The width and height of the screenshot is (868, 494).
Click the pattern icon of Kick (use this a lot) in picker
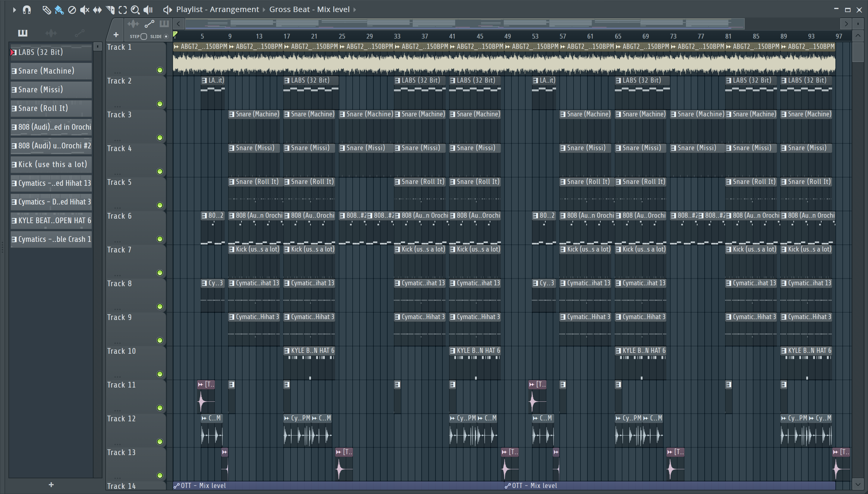14,165
